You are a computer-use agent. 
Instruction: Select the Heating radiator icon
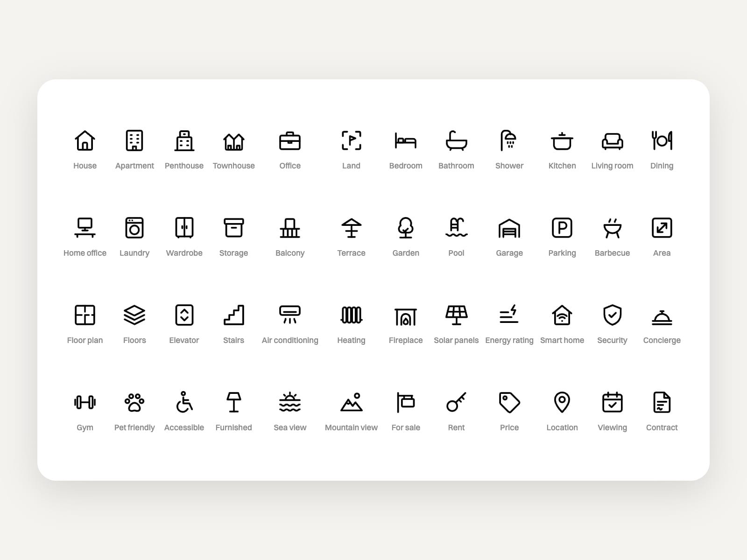pyautogui.click(x=352, y=315)
